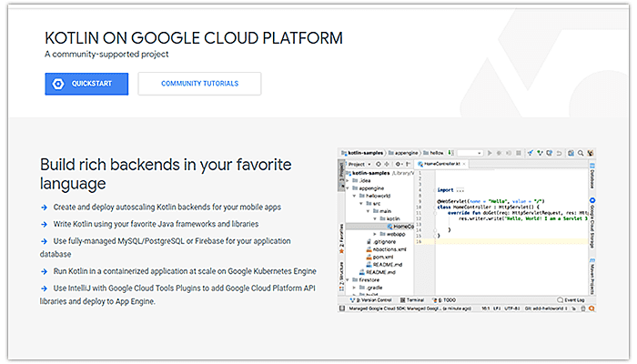Click the Project Structure icon in IDE toolbar
This screenshot has width=637, height=364.
point(571,153)
